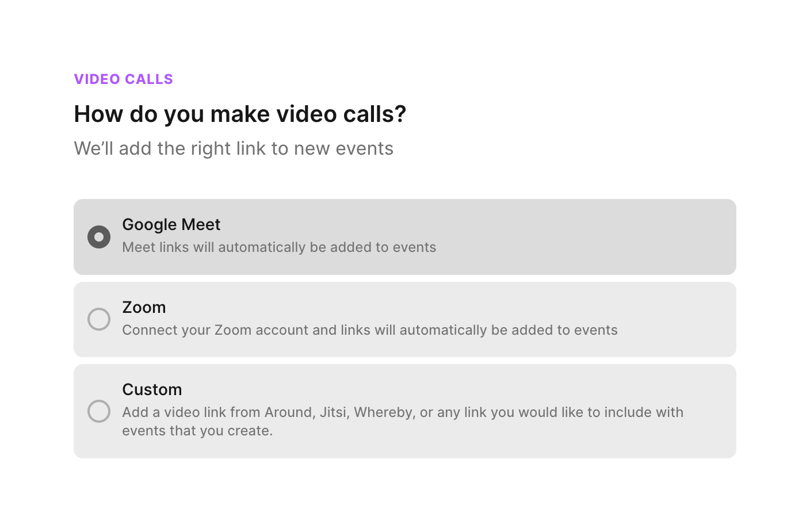The height and width of the screenshot is (532, 810).
Task: Click the "Zoom" option title
Action: click(x=144, y=307)
